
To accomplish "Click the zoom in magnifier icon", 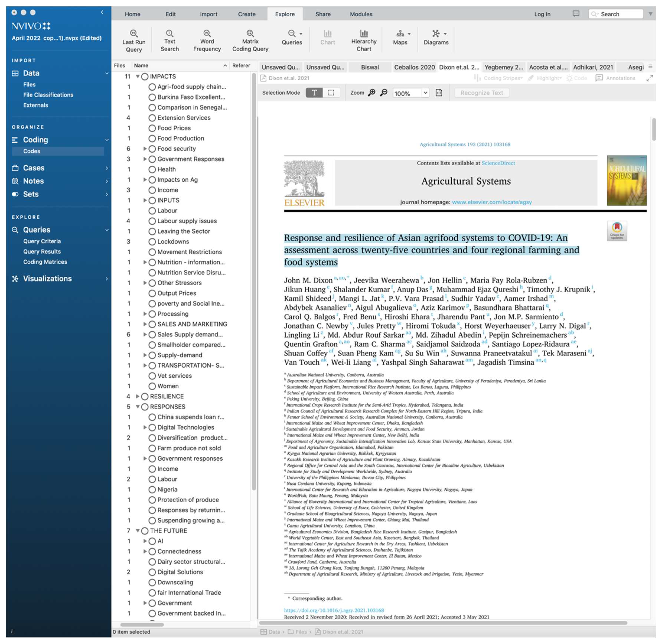I will [x=371, y=93].
